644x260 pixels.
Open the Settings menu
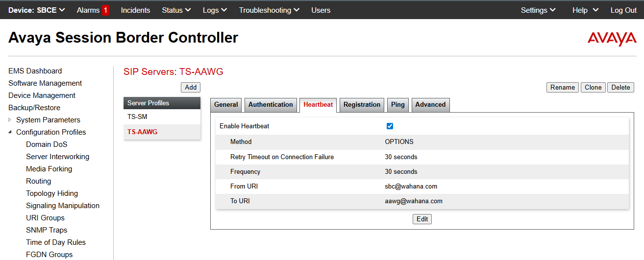coord(538,10)
